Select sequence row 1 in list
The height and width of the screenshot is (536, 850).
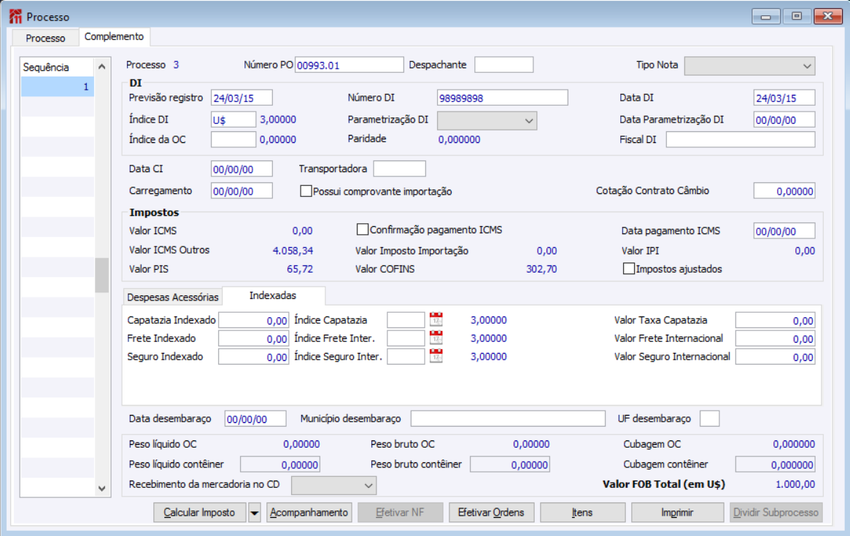(x=57, y=87)
